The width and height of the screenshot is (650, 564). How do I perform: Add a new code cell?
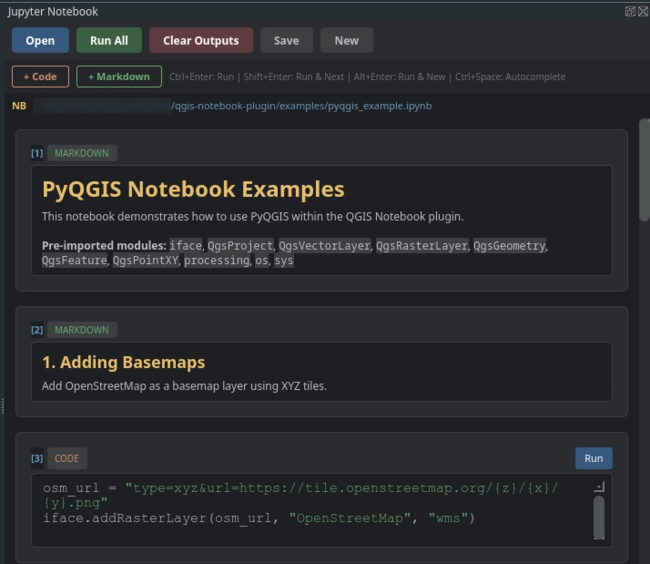pos(40,76)
